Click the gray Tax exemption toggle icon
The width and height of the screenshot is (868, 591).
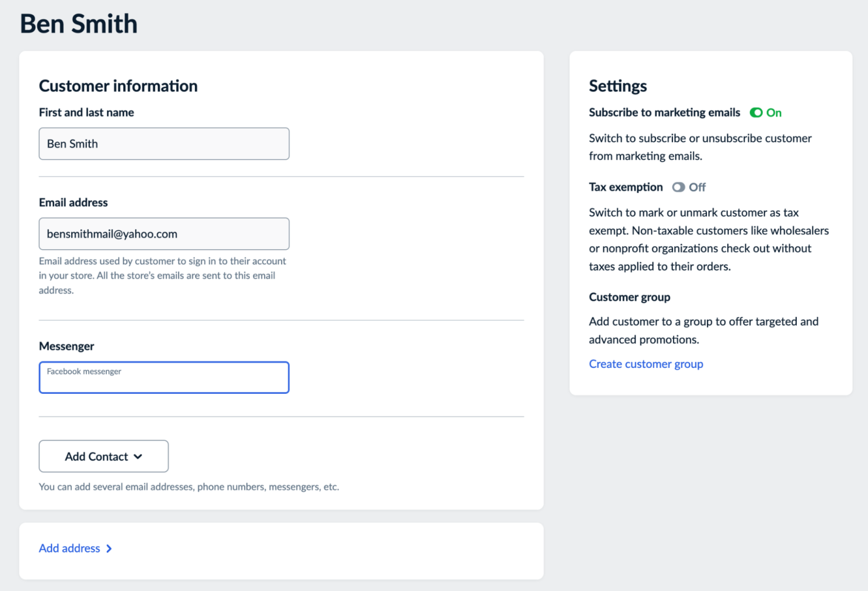(x=678, y=187)
